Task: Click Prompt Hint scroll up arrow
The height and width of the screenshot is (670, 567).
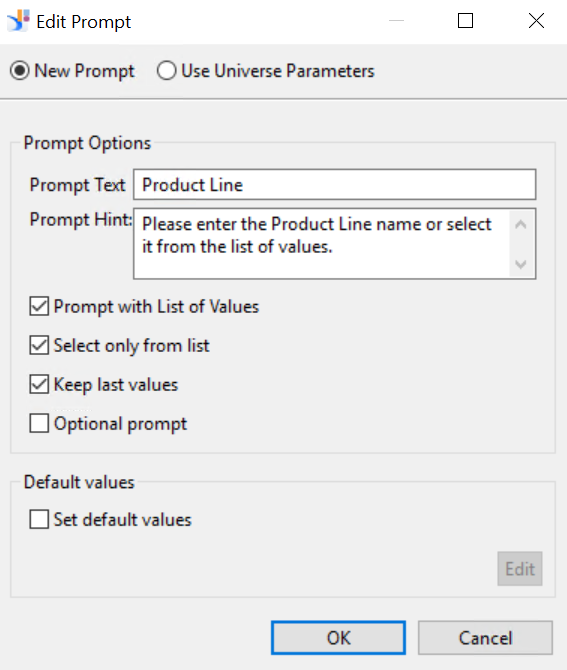Action: pyautogui.click(x=521, y=224)
